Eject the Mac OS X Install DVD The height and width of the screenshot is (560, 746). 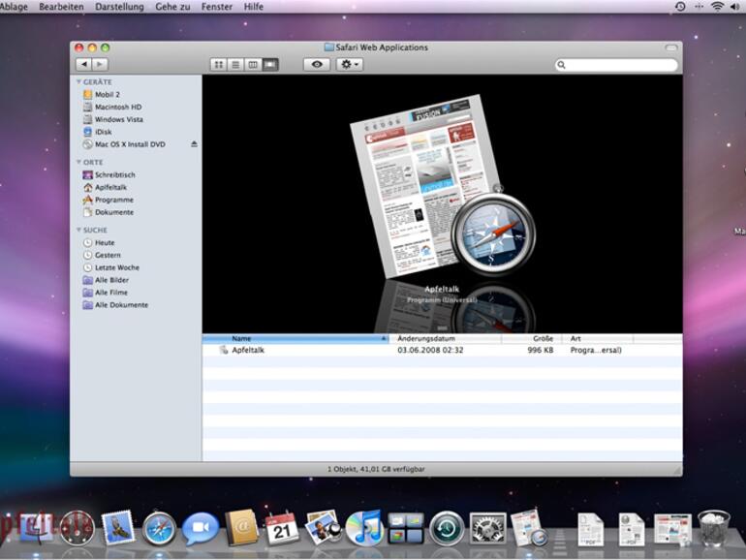[x=194, y=144]
